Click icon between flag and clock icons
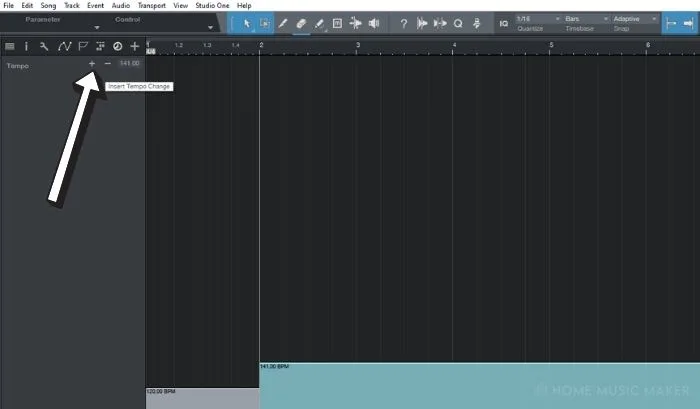This screenshot has height=409, width=700. pyautogui.click(x=100, y=46)
